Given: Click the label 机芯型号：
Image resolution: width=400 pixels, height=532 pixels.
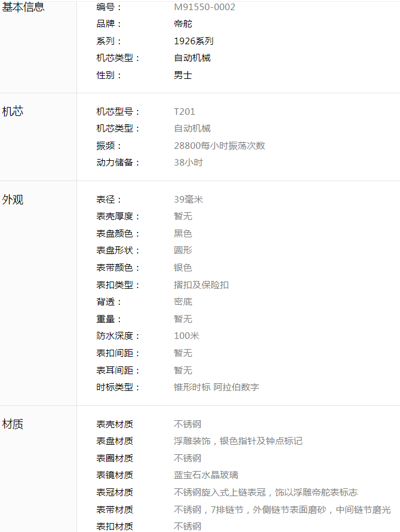Looking at the screenshot, I should click(118, 112).
